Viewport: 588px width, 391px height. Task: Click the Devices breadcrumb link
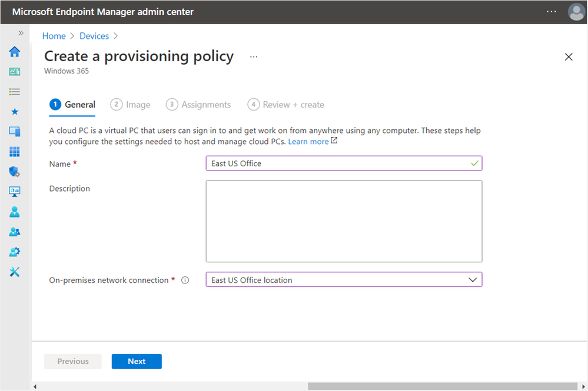(94, 36)
